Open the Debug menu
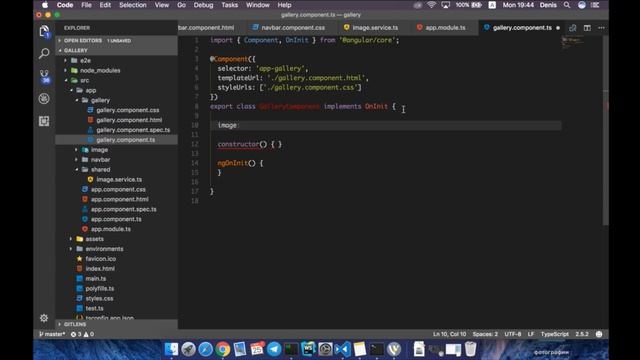Image resolution: width=640 pixels, height=360 pixels. [x=203, y=5]
